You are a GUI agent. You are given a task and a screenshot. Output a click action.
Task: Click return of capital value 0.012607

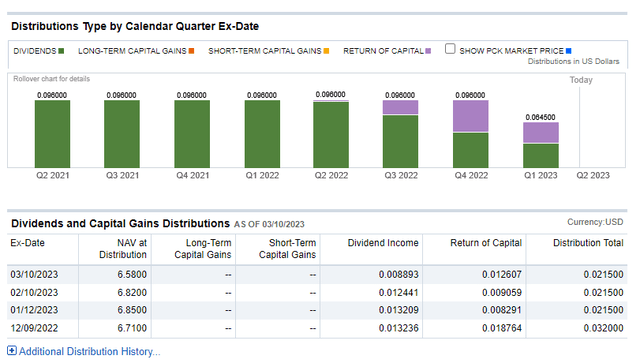click(502, 274)
